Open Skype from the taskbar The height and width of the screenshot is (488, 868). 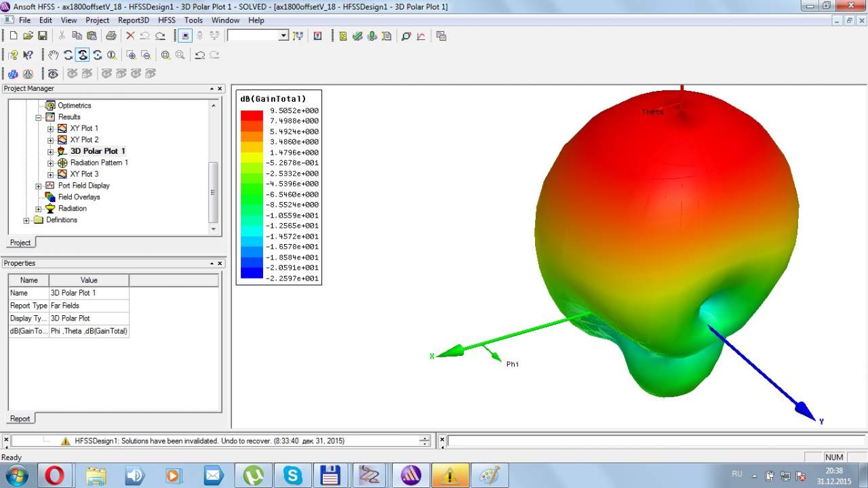point(293,475)
